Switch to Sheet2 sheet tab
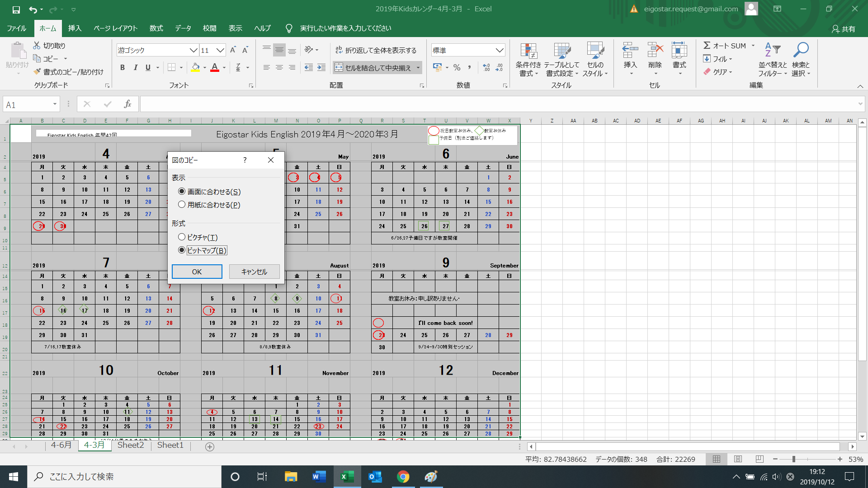This screenshot has width=868, height=488. click(x=131, y=445)
